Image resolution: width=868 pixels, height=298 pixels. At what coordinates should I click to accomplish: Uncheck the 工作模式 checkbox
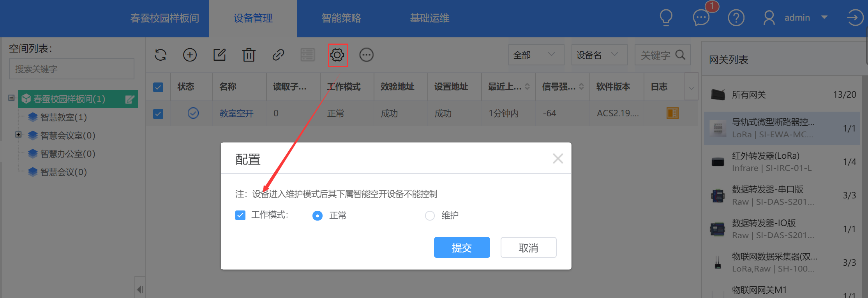click(x=240, y=215)
